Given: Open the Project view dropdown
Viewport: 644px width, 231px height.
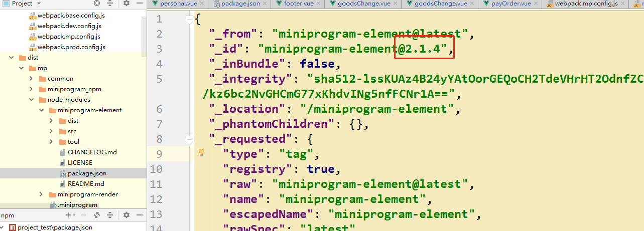Looking at the screenshot, I should (39, 3).
